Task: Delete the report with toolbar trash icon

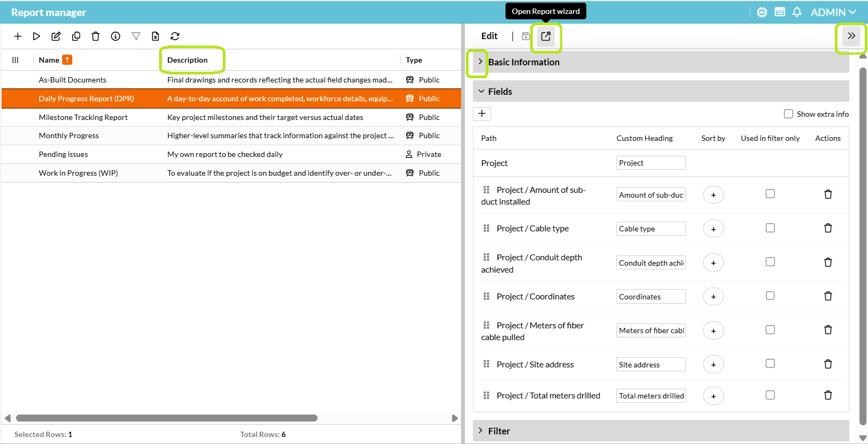Action: coord(95,36)
